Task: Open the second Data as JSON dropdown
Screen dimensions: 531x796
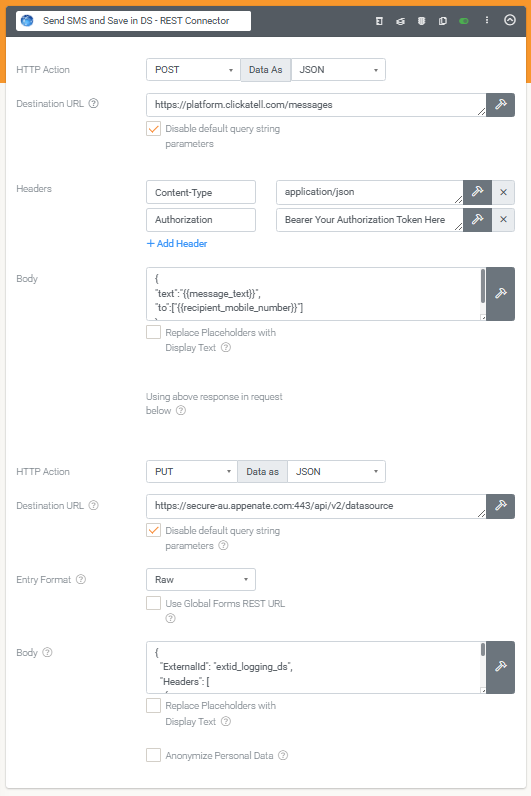Action: pos(337,472)
